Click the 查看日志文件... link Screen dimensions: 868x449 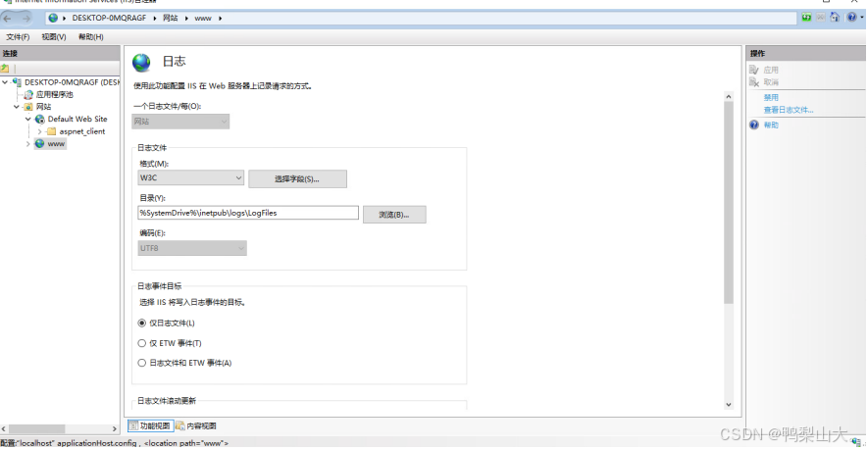point(789,110)
